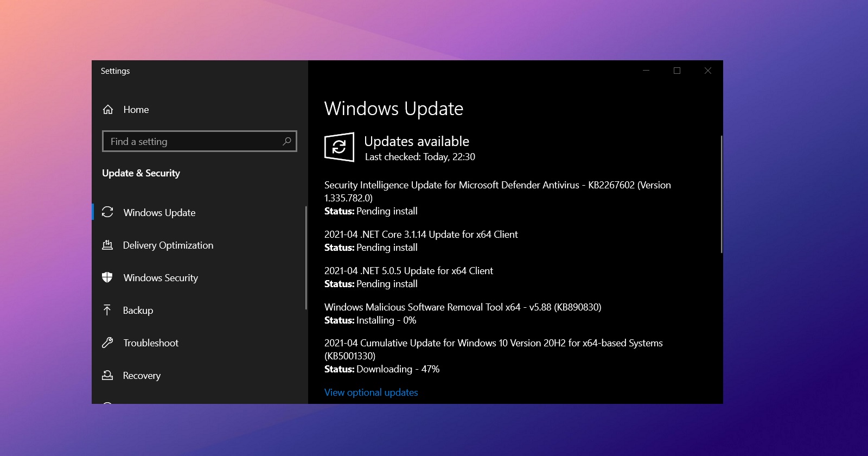Click the sidebar vertical scrollbar

306,258
